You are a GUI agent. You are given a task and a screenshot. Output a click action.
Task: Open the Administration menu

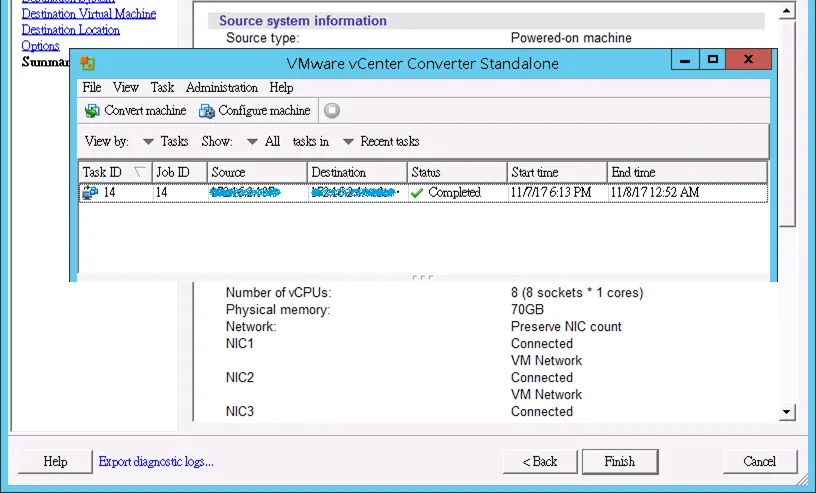tap(222, 87)
